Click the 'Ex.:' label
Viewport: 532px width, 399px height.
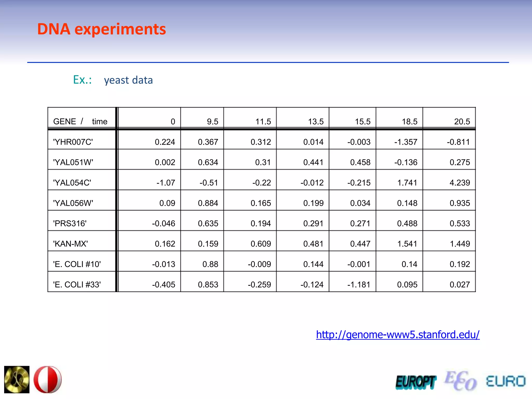point(82,79)
